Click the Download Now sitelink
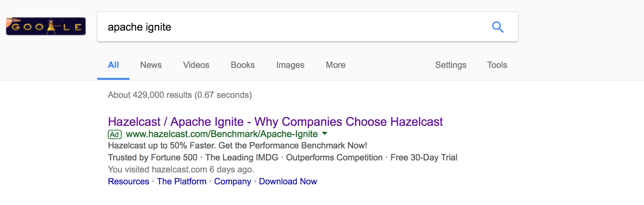The image size is (644, 205). point(288,182)
